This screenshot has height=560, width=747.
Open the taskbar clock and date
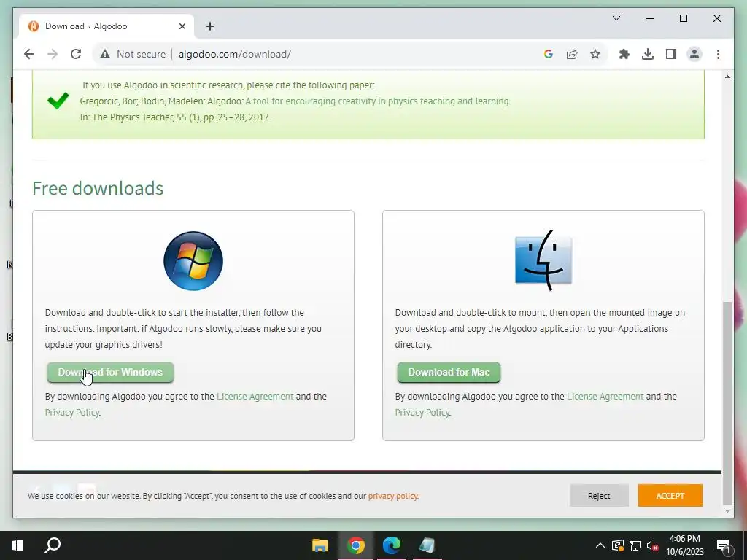coord(684,545)
